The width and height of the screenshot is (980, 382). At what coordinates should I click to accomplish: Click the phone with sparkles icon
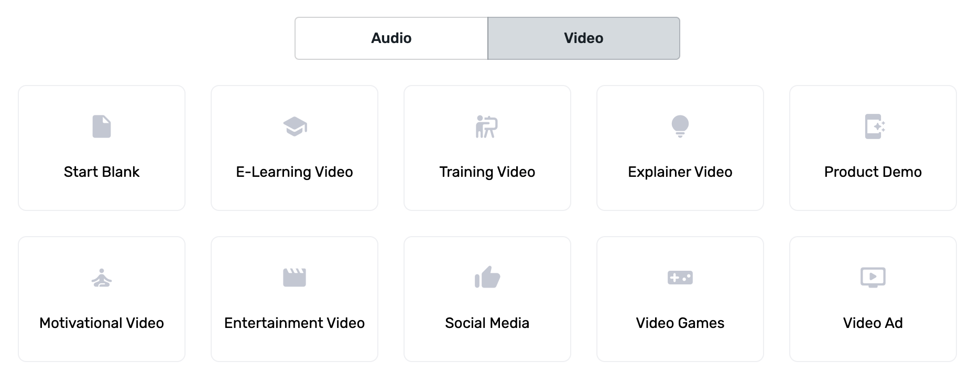click(x=874, y=126)
